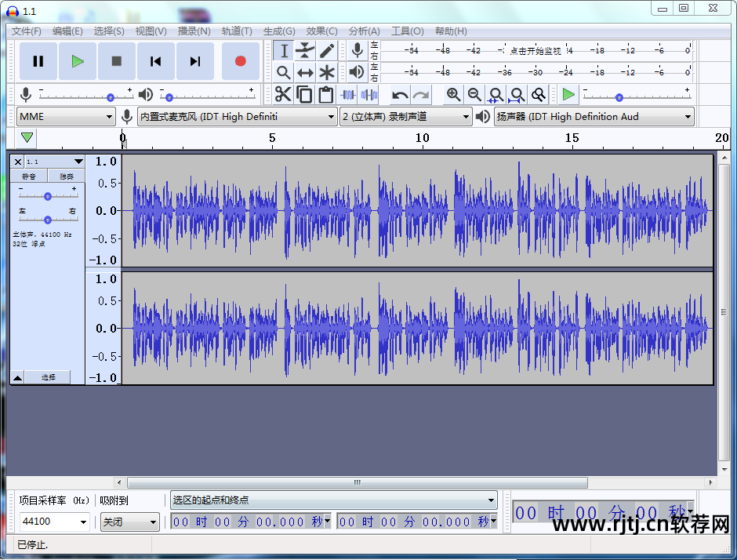Image resolution: width=737 pixels, height=560 pixels.
Task: Open the 效果(E) menu
Action: [x=321, y=31]
